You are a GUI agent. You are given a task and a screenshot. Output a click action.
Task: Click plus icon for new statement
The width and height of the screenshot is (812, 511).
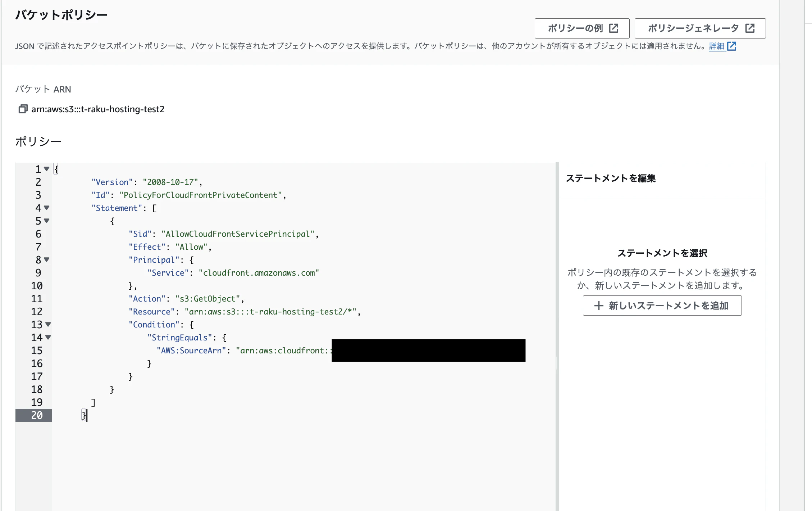[x=598, y=306]
